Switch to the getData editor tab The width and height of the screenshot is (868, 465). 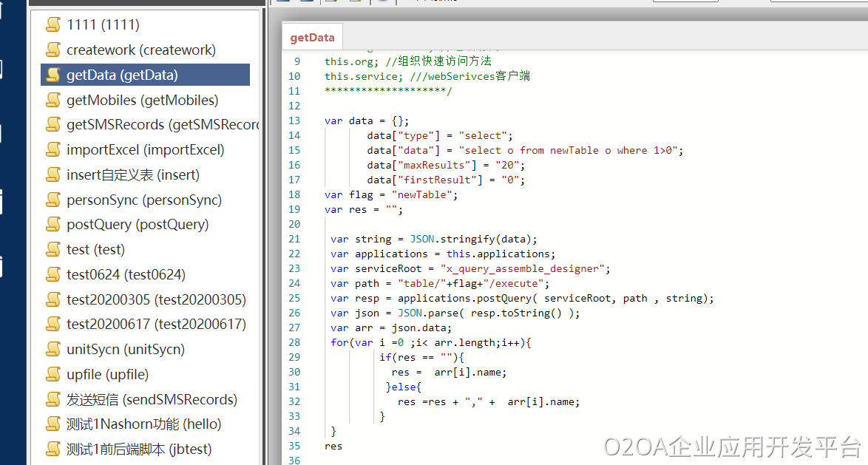(312, 38)
